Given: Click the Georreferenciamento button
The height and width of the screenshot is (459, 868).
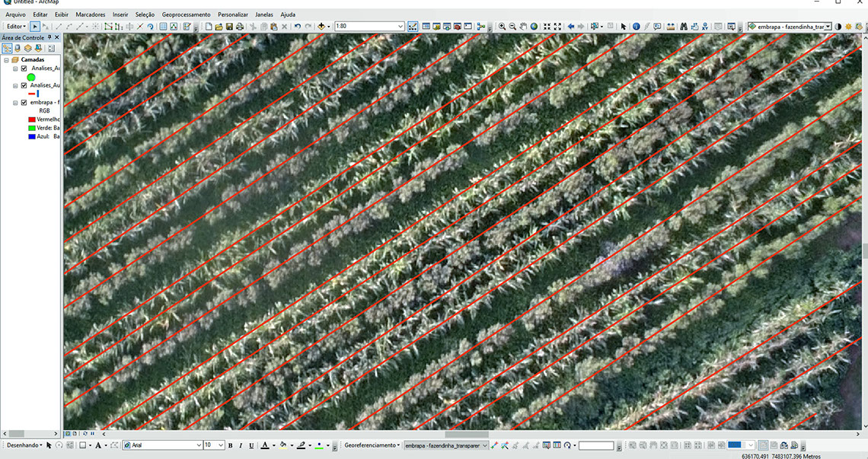Looking at the screenshot, I should tap(372, 445).
